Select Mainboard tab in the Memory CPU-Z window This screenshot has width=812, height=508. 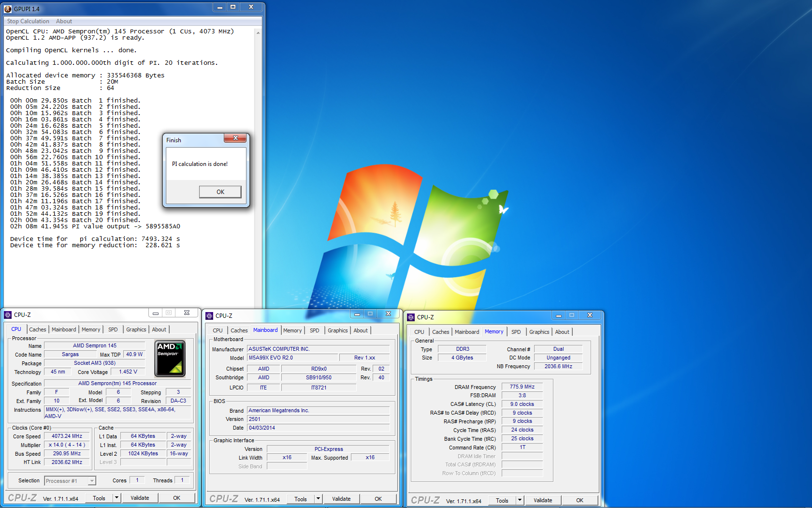(x=467, y=332)
